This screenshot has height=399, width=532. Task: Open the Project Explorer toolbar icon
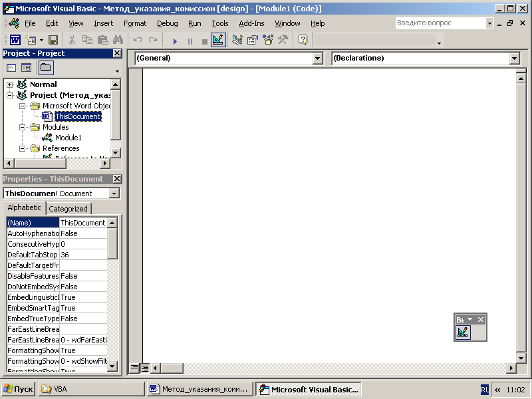237,40
